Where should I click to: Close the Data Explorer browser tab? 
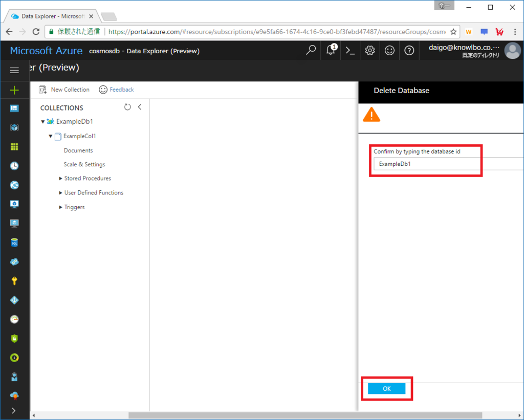tap(91, 16)
